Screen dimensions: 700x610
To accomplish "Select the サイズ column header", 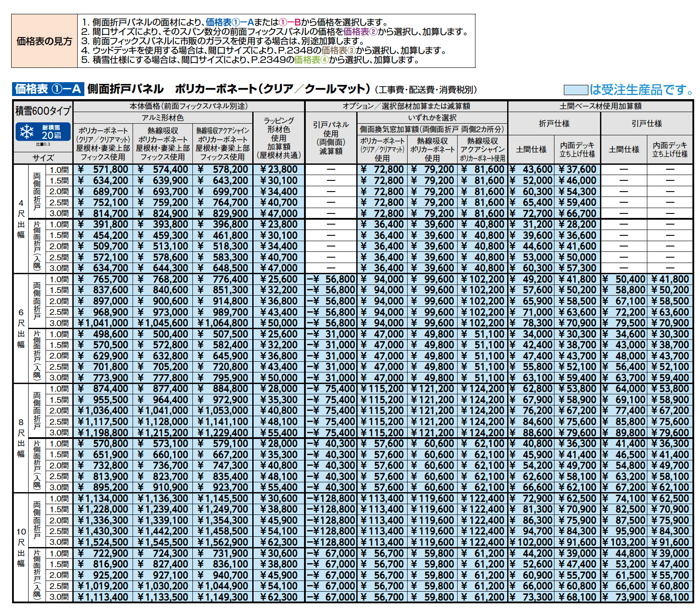I will [43, 158].
